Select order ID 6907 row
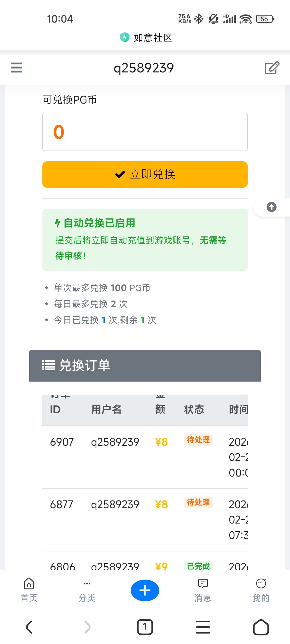 pyautogui.click(x=62, y=442)
